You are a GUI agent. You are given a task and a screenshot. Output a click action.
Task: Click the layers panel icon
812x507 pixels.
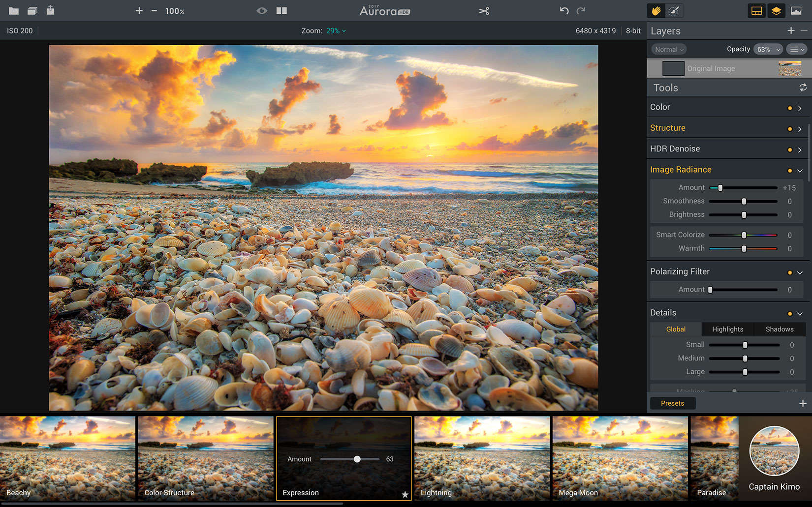click(x=776, y=11)
